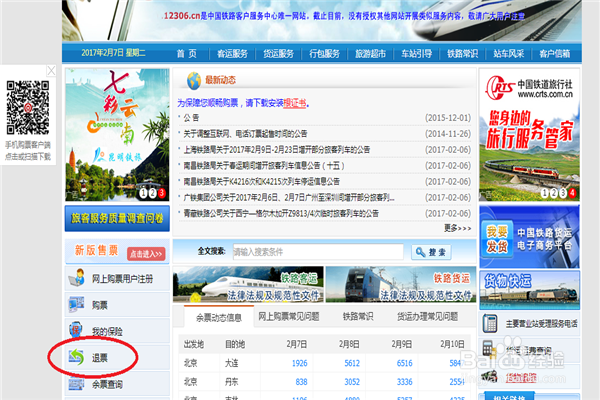
Task: Open the 公告 news item
Action: pyautogui.click(x=191, y=118)
